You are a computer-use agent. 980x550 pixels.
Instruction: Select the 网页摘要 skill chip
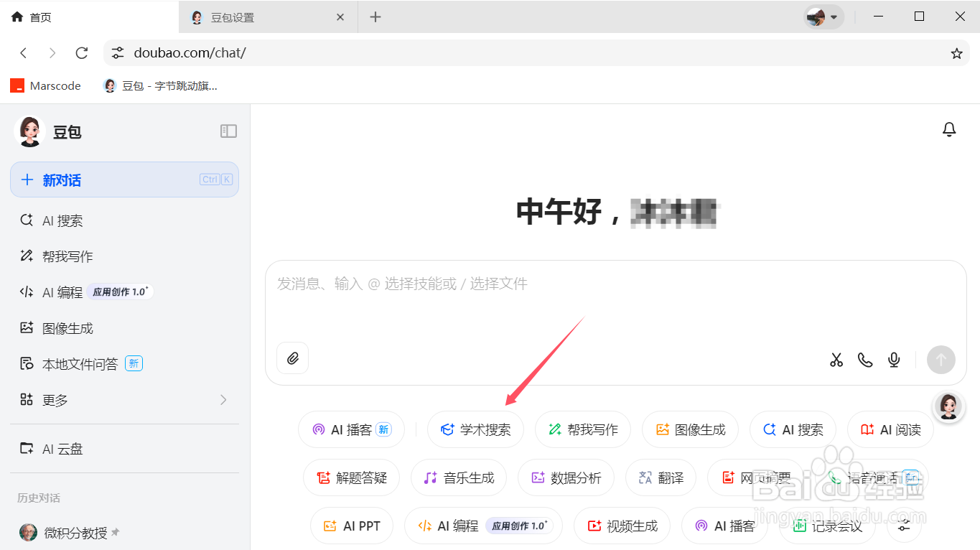pyautogui.click(x=755, y=477)
